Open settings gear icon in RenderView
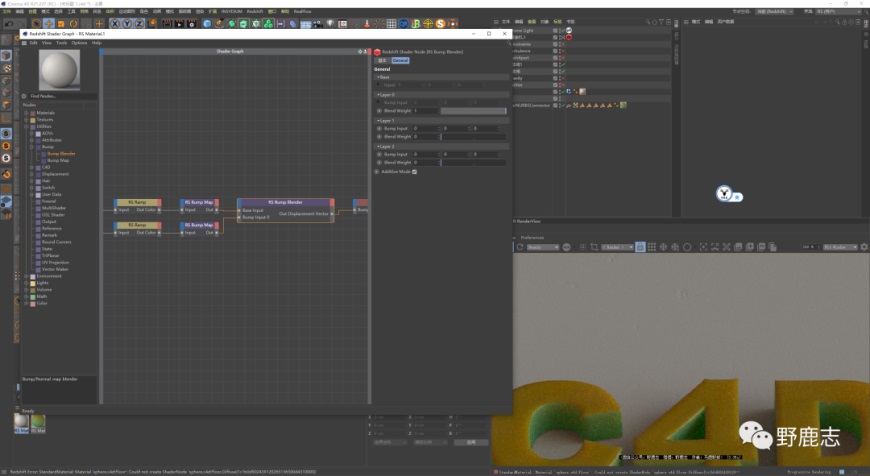 pos(864,247)
